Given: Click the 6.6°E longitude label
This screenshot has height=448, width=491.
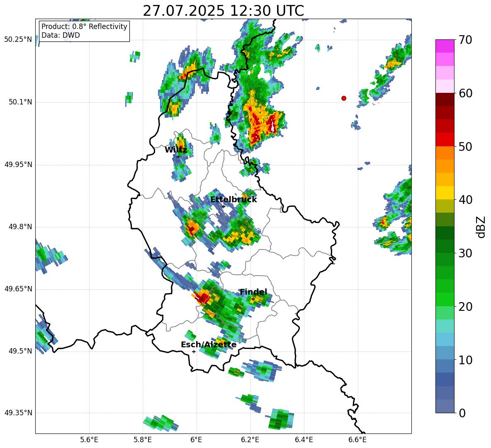Looking at the screenshot, I should point(357,440).
